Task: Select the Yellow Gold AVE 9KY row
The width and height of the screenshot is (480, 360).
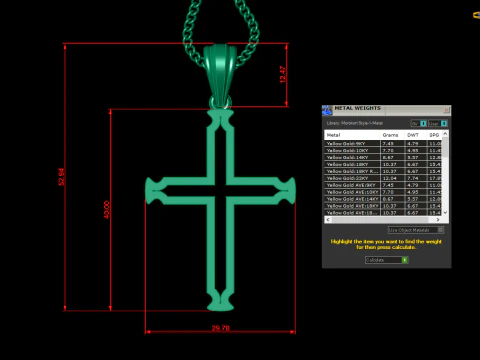Action: coord(383,185)
